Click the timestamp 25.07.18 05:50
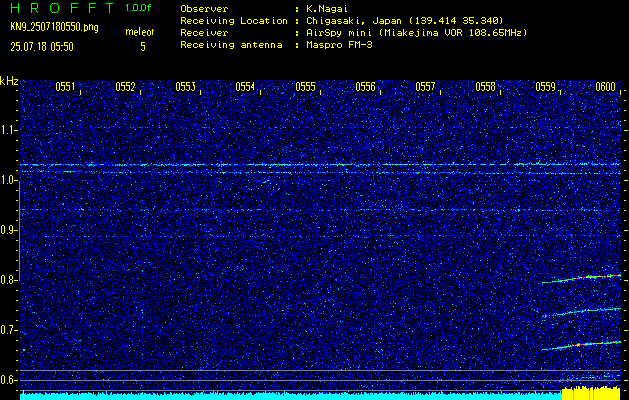Viewport: 629px width, 400px height. click(x=42, y=47)
